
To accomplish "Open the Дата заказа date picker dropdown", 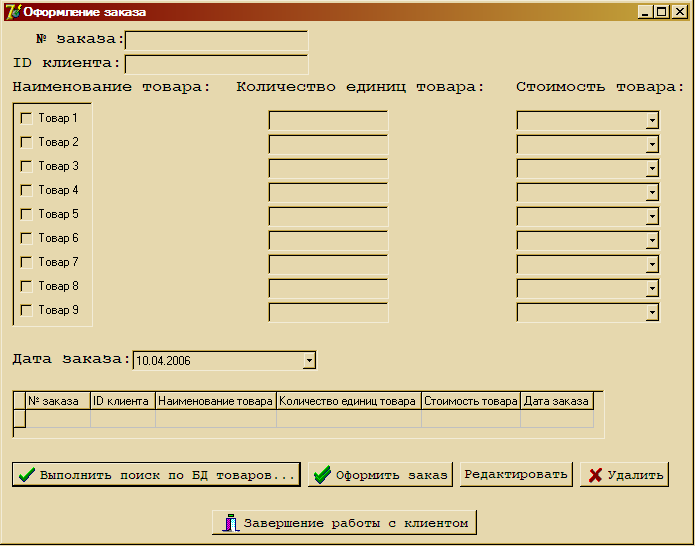I will click(309, 360).
